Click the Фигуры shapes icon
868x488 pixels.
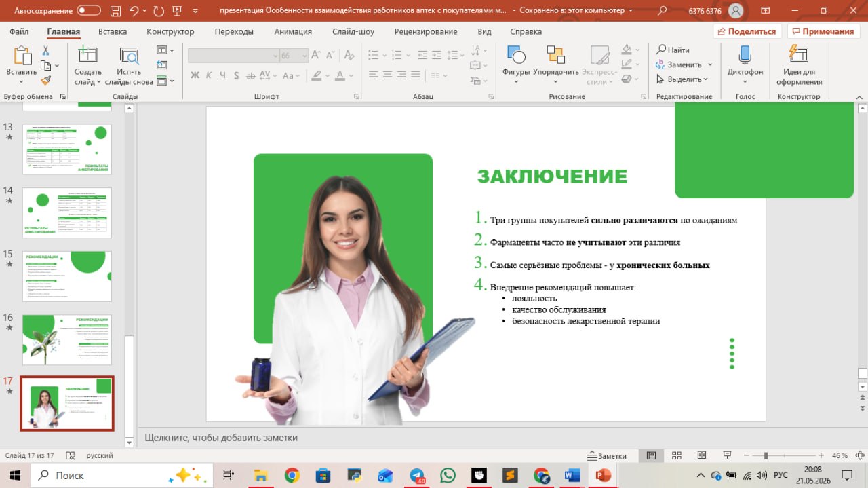coord(516,55)
